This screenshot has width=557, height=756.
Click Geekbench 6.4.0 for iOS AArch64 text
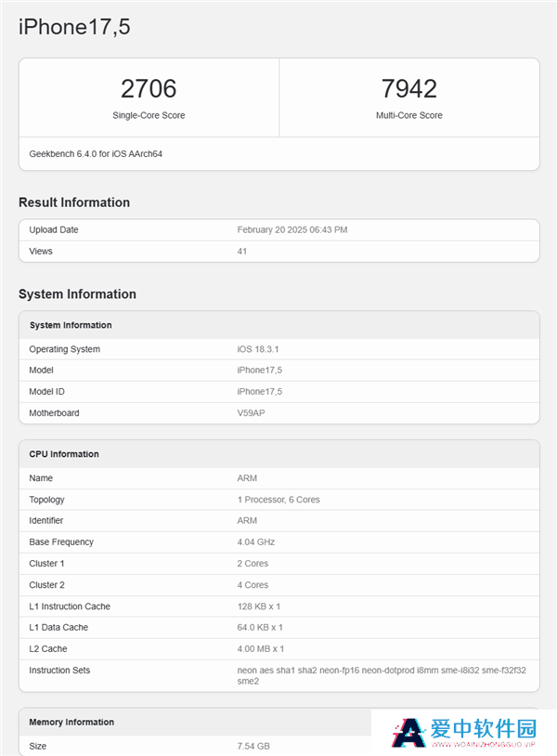coord(96,154)
